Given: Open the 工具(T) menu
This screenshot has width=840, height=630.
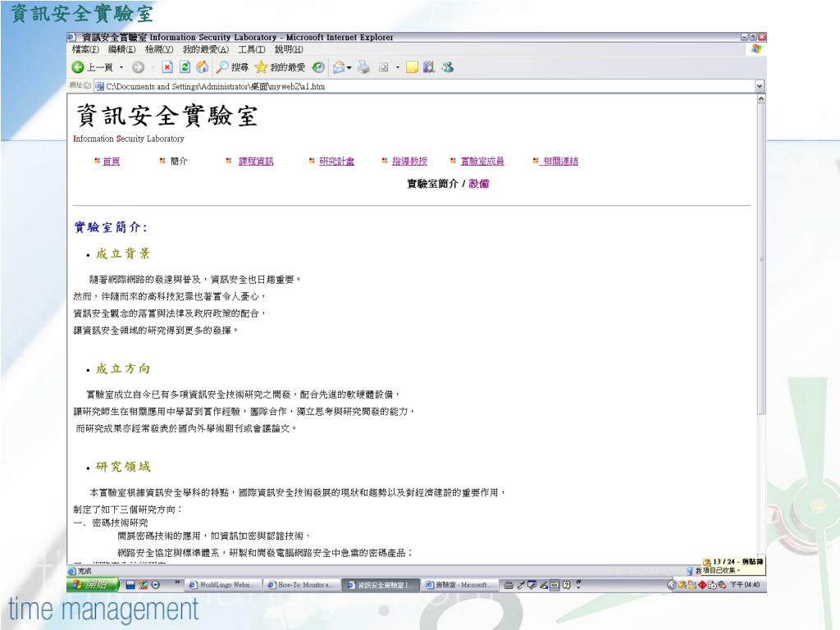Looking at the screenshot, I should [252, 49].
